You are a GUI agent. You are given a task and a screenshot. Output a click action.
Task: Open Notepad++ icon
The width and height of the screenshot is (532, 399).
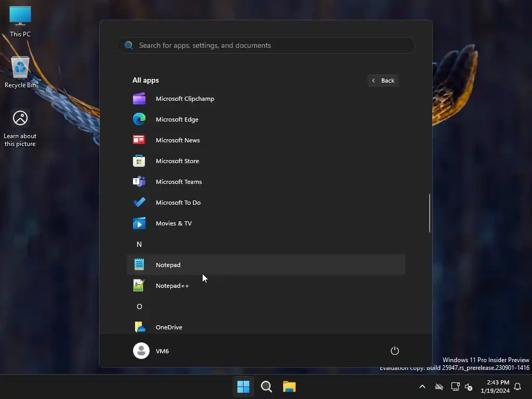pos(139,286)
